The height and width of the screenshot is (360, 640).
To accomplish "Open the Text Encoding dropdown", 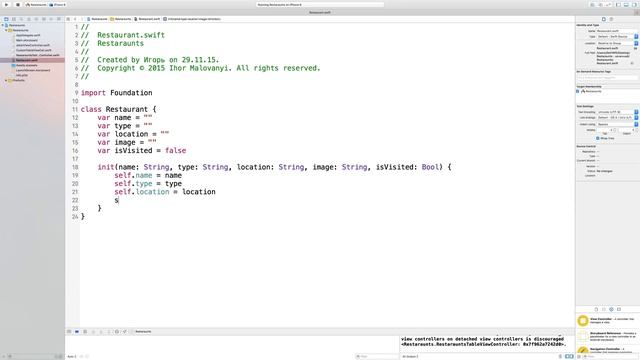I will pos(617,112).
